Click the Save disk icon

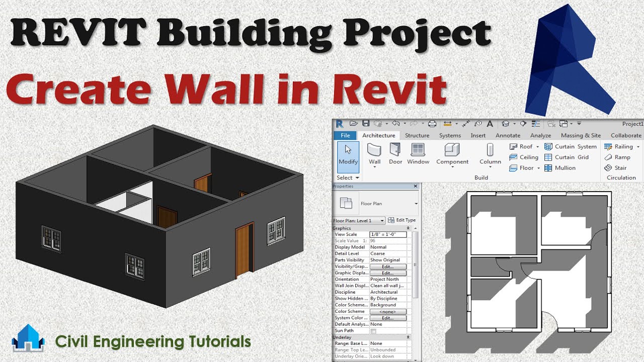[366, 124]
